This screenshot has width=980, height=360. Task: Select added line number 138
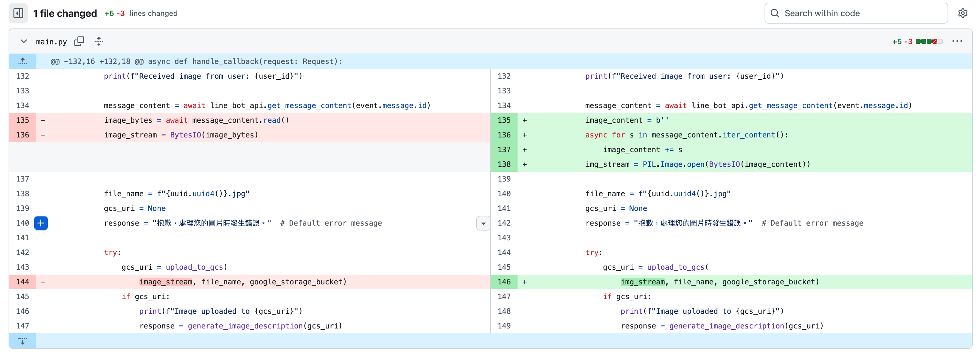(504, 164)
